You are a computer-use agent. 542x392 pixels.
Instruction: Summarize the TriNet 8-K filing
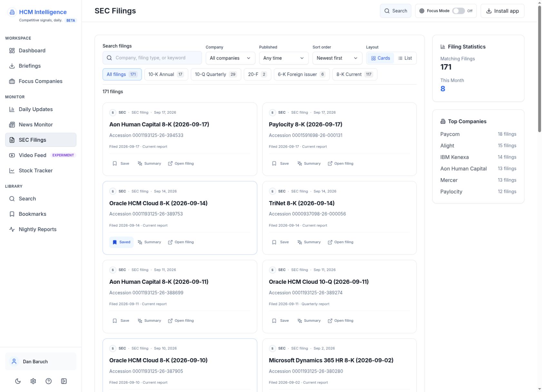click(309, 242)
